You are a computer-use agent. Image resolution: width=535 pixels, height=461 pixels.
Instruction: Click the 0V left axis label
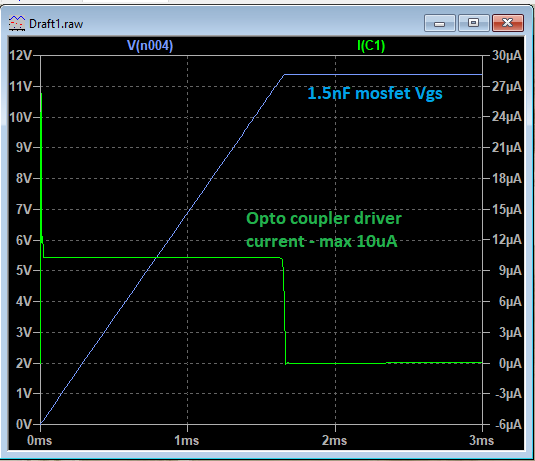[x=24, y=424]
